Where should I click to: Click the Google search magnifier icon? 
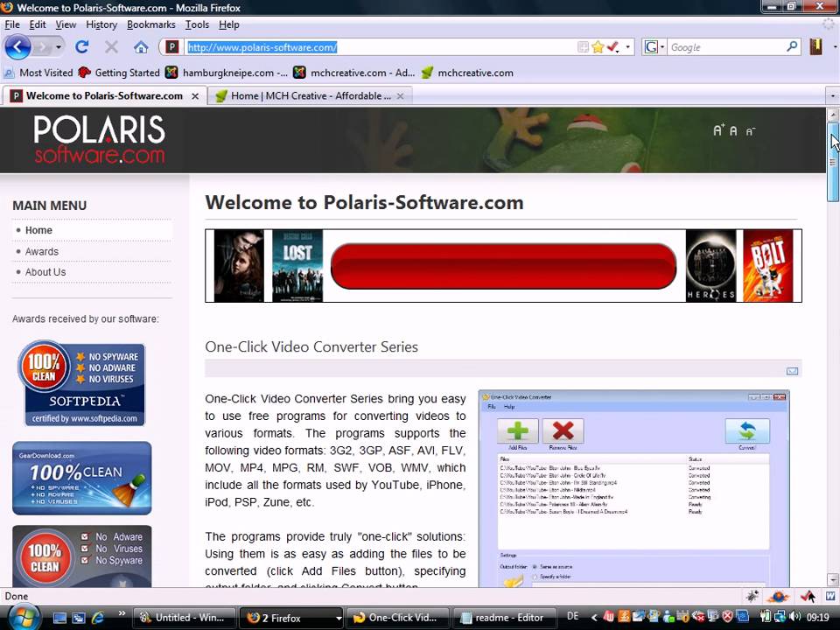pyautogui.click(x=792, y=46)
